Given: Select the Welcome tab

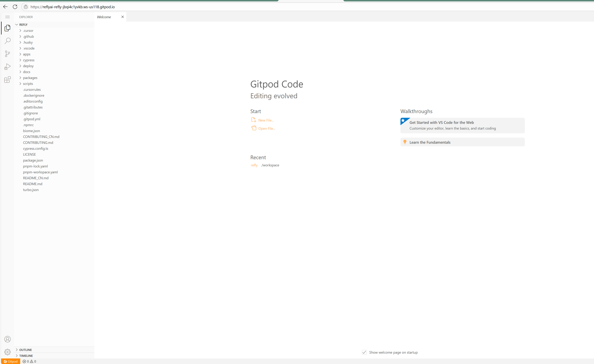Looking at the screenshot, I should (x=104, y=17).
